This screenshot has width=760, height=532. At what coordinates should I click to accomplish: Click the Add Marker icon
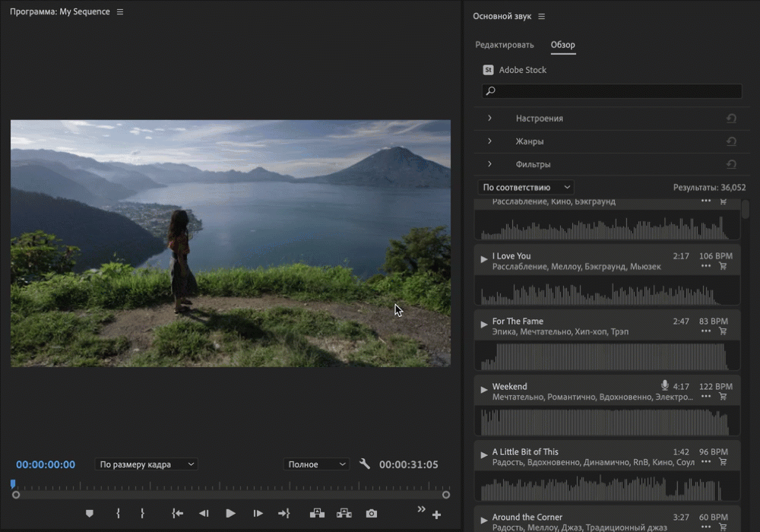(x=89, y=514)
